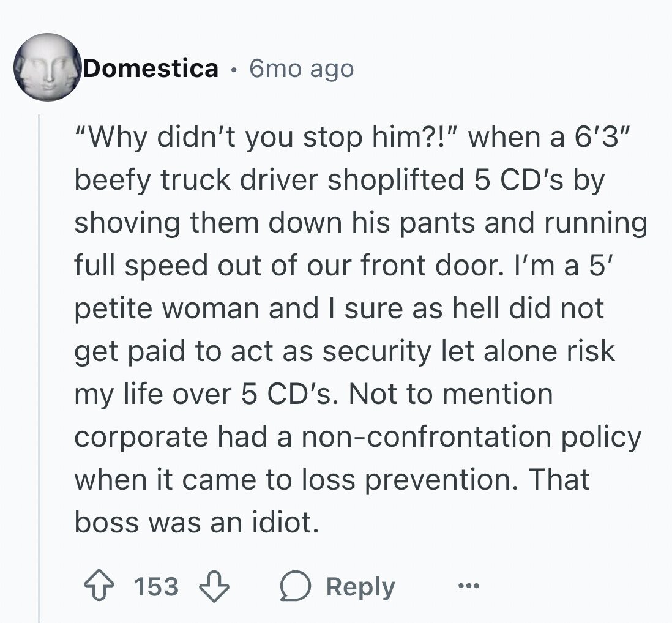This screenshot has height=623, width=672.
Task: Click the word "shoplifted" in the comment
Action: click(396, 179)
